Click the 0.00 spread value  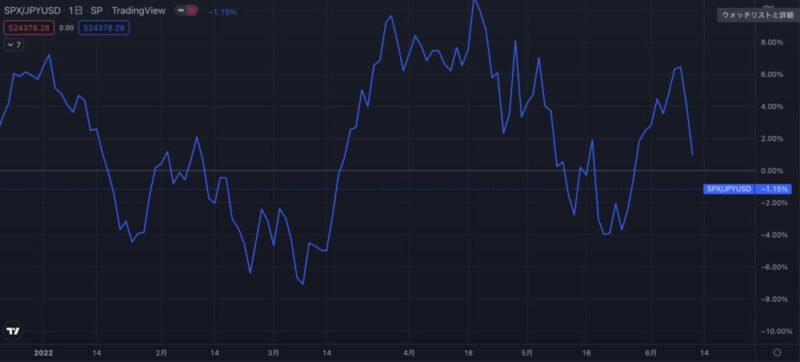coord(66,28)
